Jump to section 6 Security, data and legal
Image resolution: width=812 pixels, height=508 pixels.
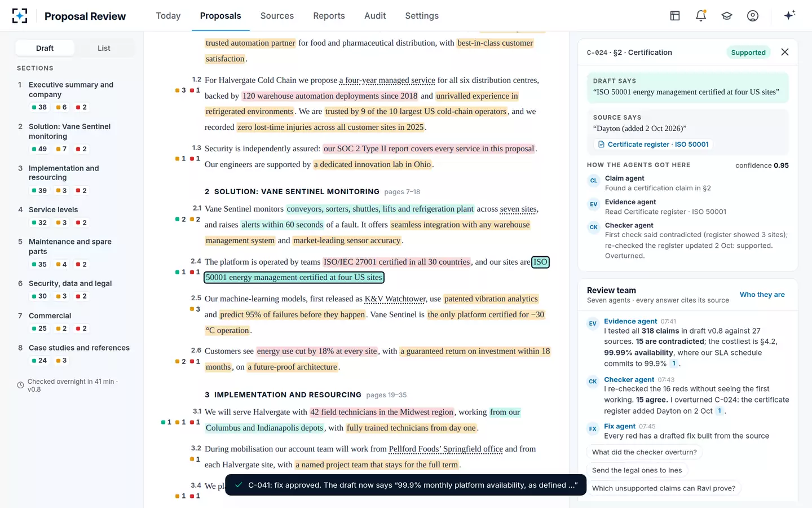[x=74, y=290]
